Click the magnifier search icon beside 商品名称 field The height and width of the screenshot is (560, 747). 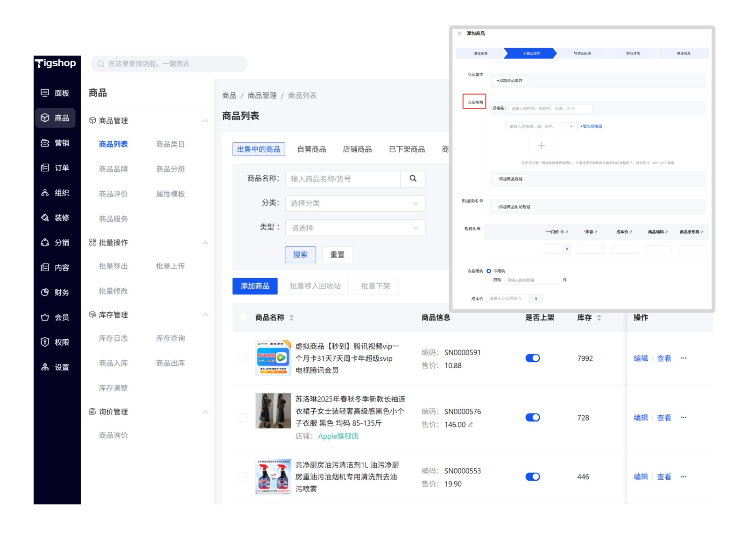413,179
